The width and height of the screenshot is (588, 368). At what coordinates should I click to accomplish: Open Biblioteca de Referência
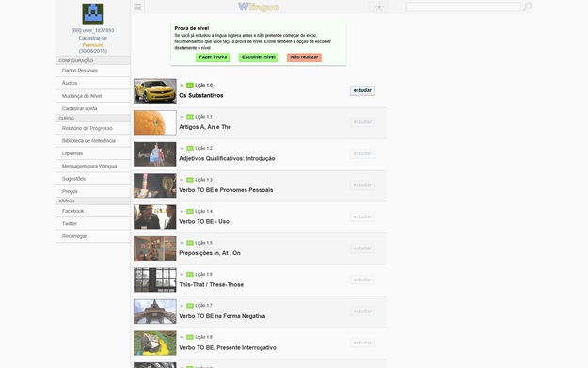tap(92, 141)
